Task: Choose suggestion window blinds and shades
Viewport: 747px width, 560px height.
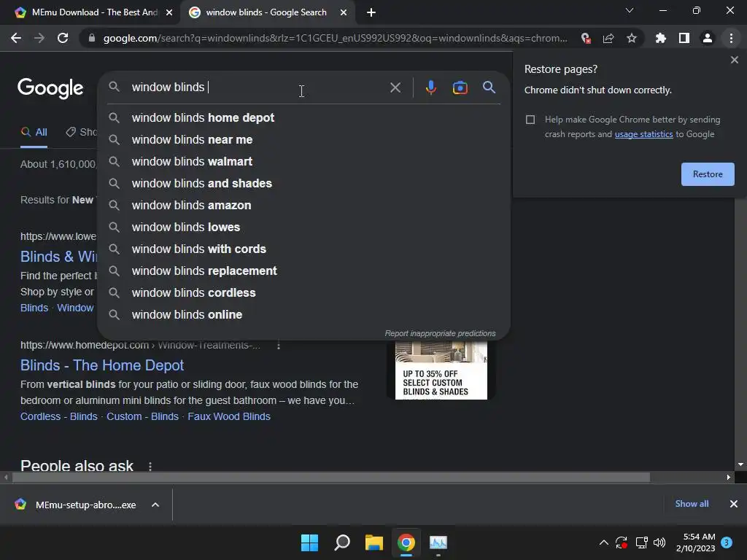Action: tap(303, 183)
